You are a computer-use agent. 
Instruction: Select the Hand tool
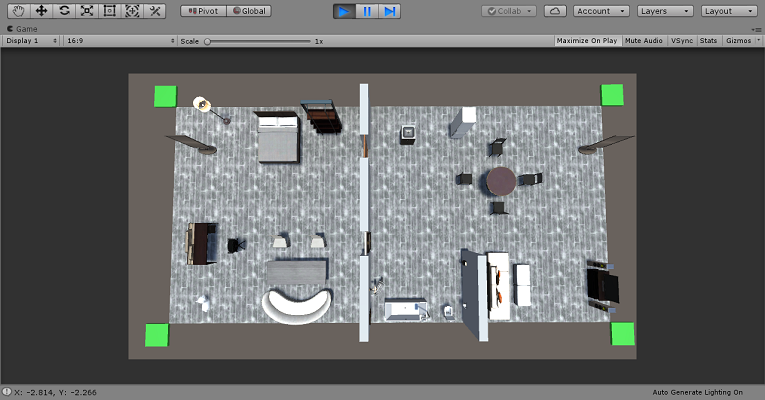coord(18,11)
